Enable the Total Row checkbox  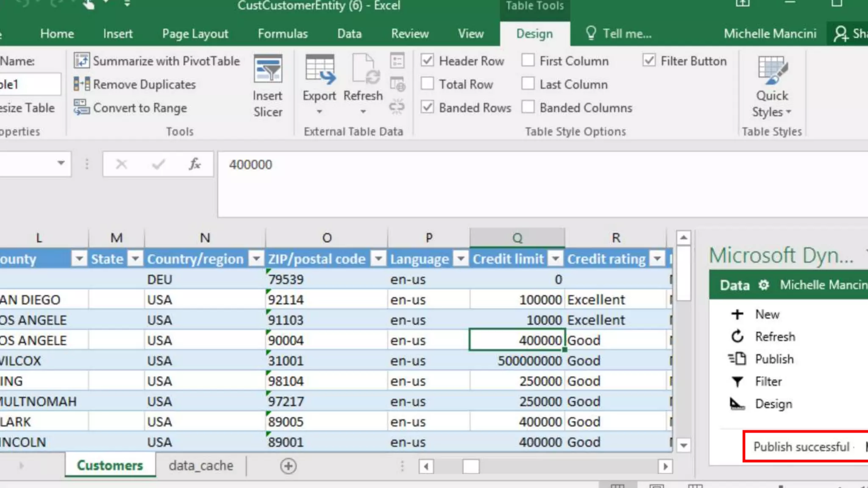coord(427,84)
